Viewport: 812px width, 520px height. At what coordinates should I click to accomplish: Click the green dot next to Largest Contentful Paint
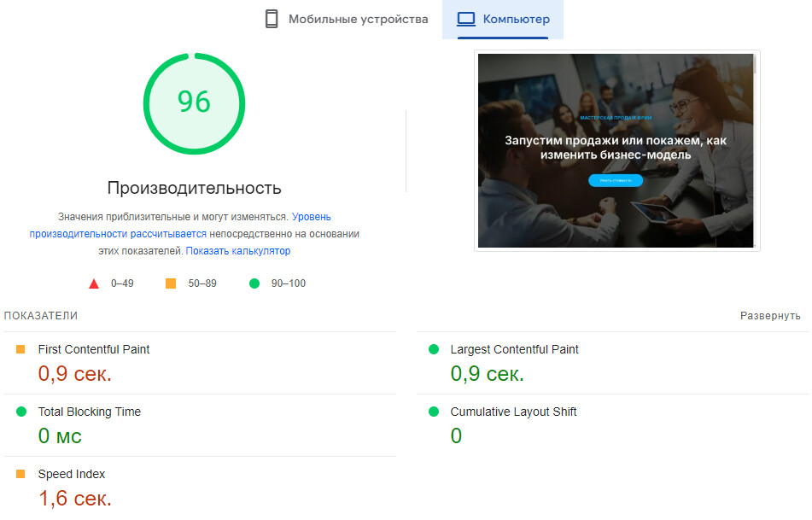[x=434, y=349]
